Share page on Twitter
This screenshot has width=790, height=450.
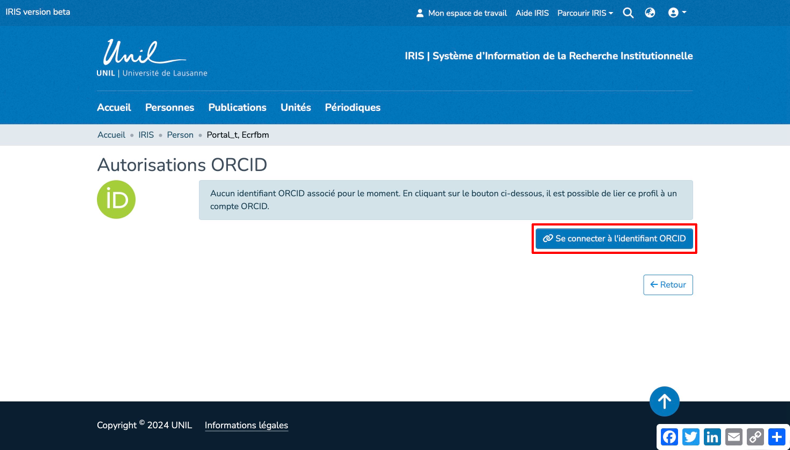691,437
